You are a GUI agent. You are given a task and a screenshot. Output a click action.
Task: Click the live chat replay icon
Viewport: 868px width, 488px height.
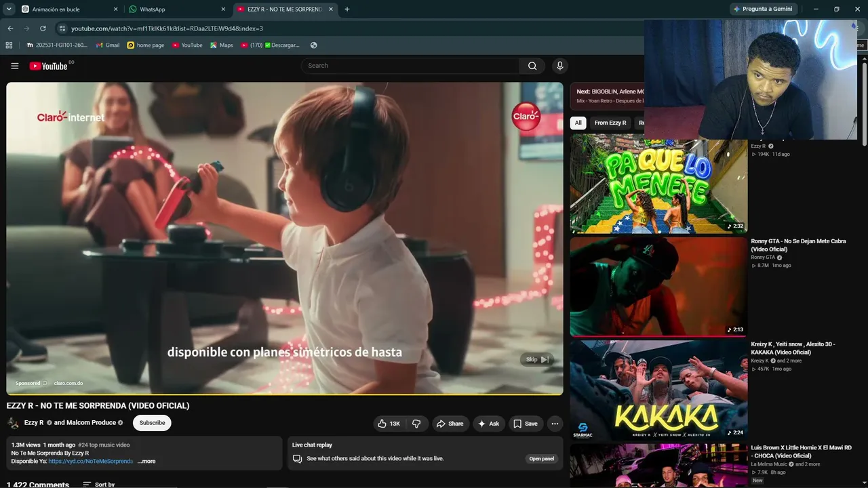click(x=297, y=459)
